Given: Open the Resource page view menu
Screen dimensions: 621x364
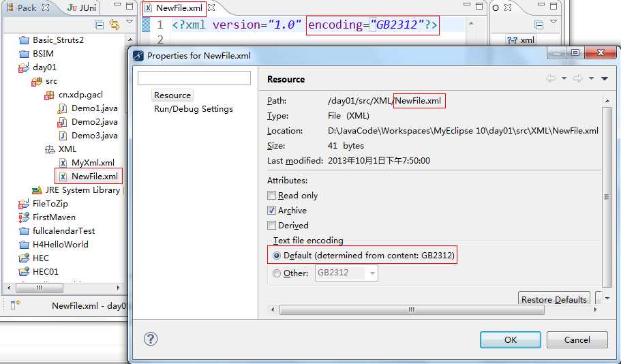Looking at the screenshot, I should pyautogui.click(x=605, y=79).
